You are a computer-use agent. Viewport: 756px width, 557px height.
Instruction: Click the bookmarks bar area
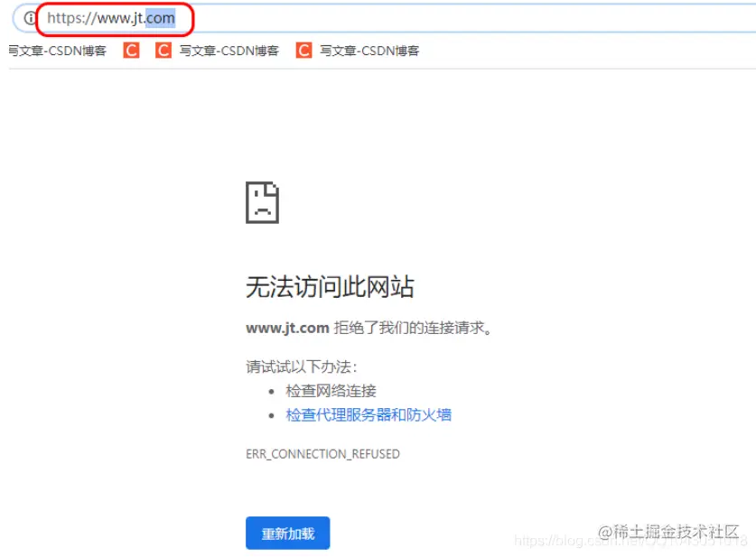pyautogui.click(x=542, y=51)
